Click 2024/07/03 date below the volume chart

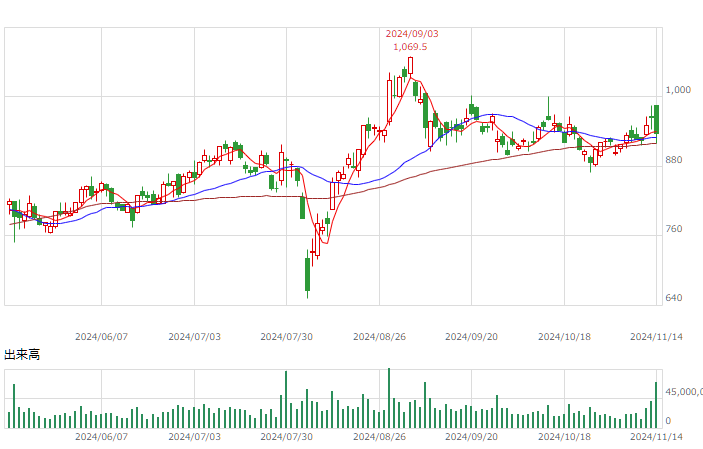pos(195,436)
